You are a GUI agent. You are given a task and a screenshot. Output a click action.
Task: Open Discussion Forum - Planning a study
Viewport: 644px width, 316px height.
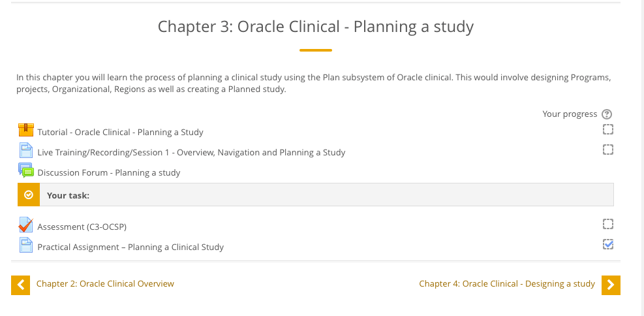[x=109, y=172]
